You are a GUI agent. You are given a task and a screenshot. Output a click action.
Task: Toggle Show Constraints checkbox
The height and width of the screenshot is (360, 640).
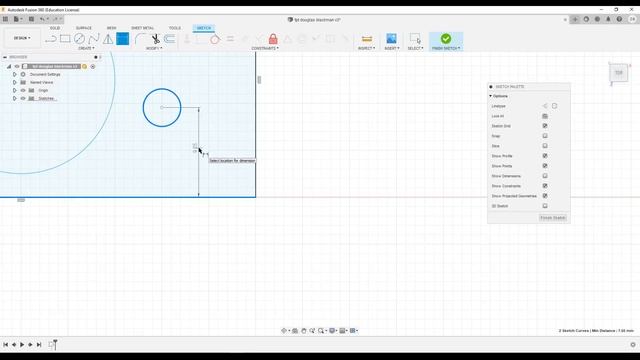[545, 186]
